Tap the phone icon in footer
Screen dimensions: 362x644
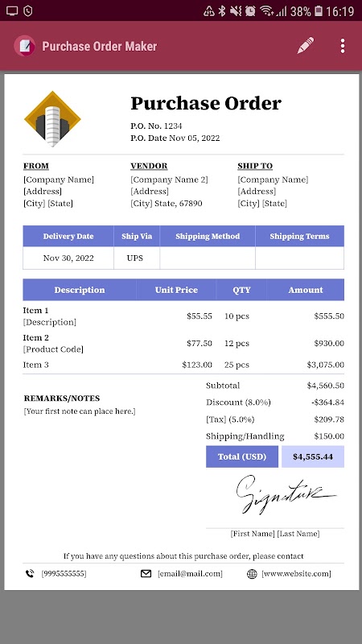(30, 573)
